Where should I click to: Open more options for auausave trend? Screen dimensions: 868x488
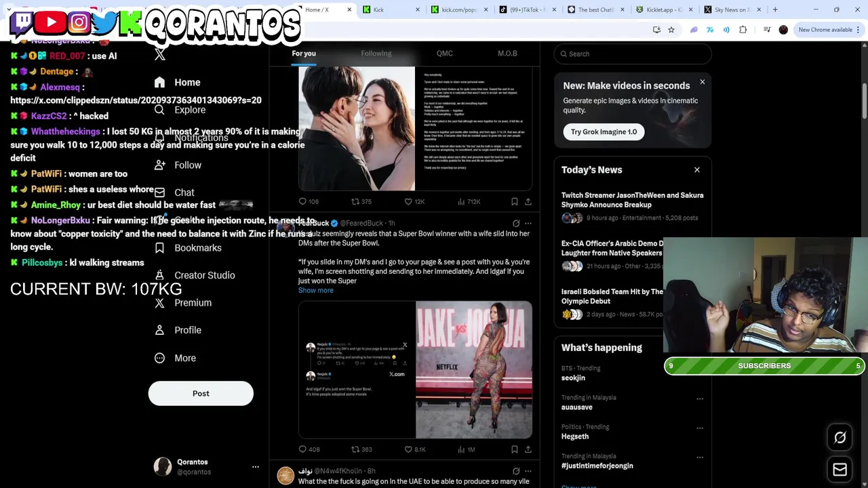click(x=700, y=399)
